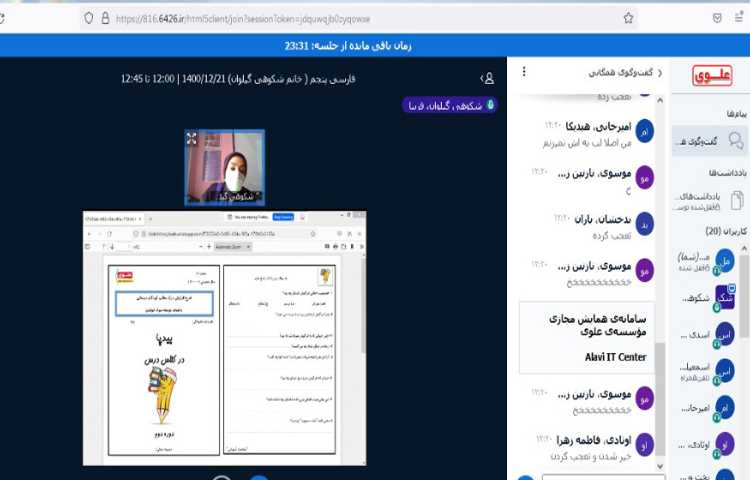Click the name اونادی، فاطمه زهرا in chat
Image resolution: width=750 pixels, height=480 pixels.
click(x=594, y=440)
